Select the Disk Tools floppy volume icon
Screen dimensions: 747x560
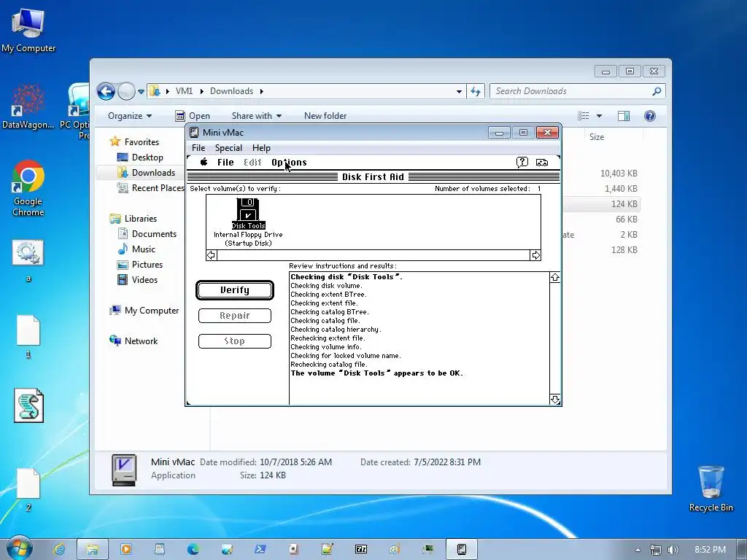coord(248,214)
